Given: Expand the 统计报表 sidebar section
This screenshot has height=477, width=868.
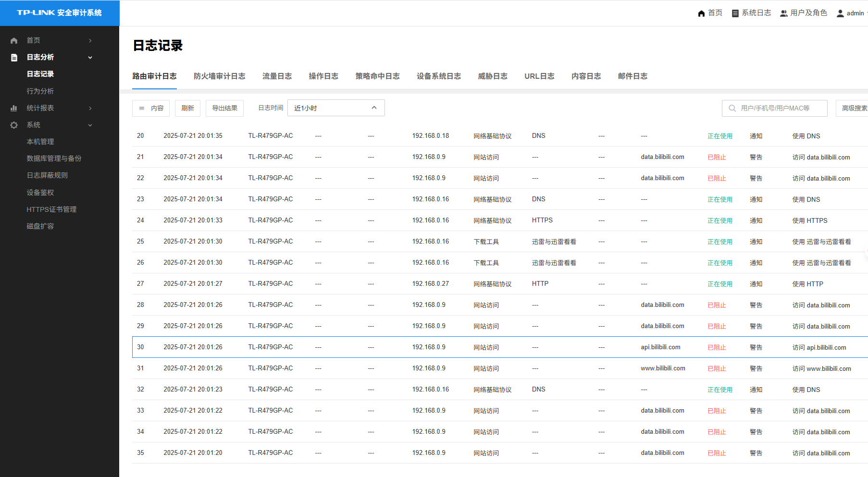Looking at the screenshot, I should click(x=89, y=108).
